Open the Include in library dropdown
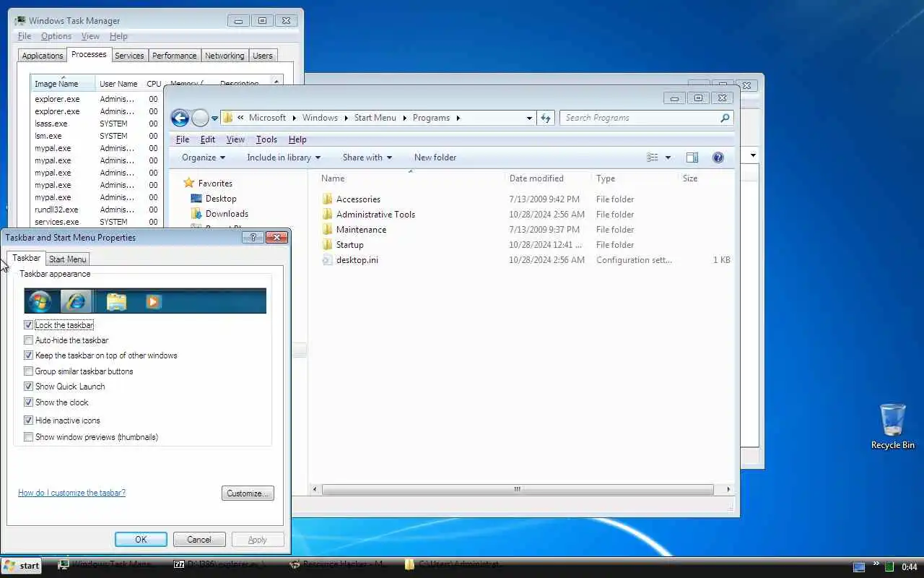This screenshot has height=578, width=924. pyautogui.click(x=284, y=158)
